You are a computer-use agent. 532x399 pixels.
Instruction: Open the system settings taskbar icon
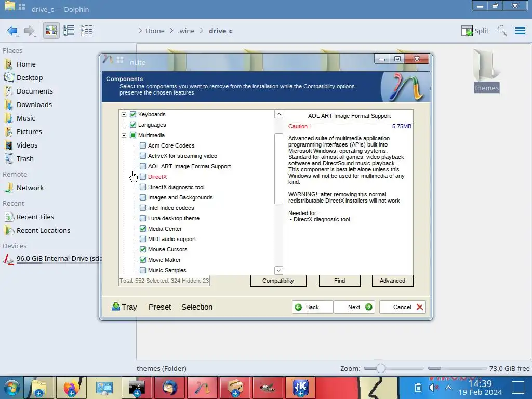coord(104,388)
